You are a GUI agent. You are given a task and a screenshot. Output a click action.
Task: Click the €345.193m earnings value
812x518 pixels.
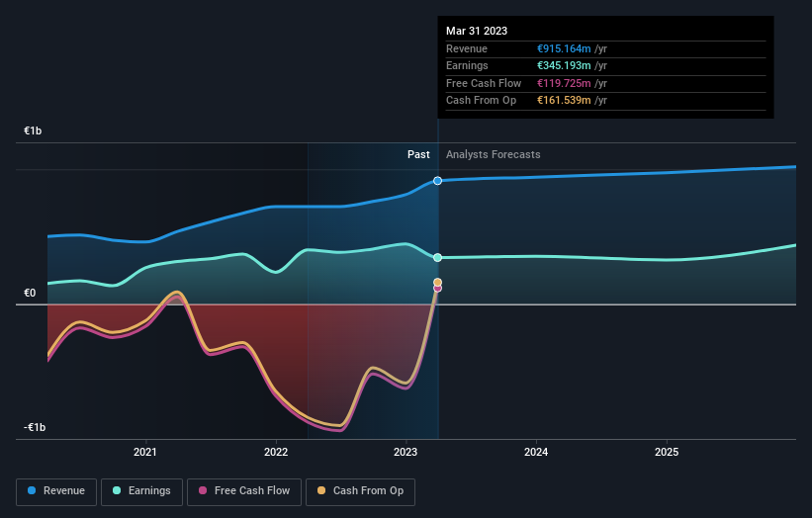point(564,65)
